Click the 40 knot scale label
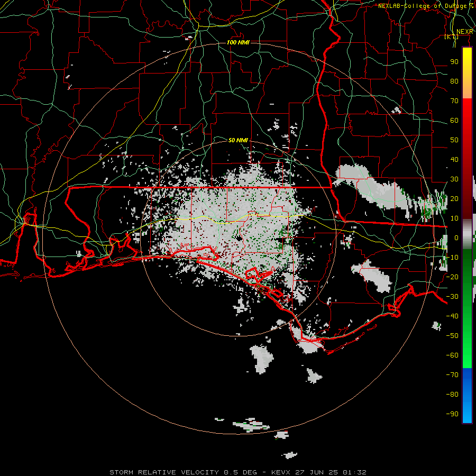476x476 pixels. (454, 159)
